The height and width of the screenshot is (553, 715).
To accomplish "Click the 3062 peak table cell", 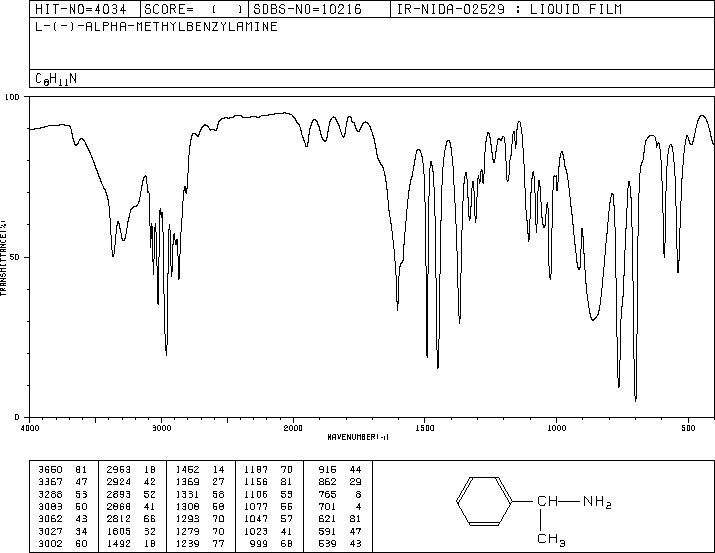I will click(50, 519).
